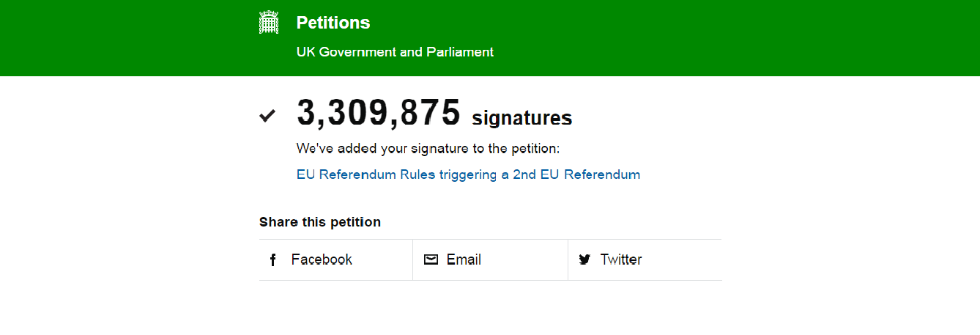Click empty space in the green header banner
The width and height of the screenshot is (980, 335).
pos(732,37)
